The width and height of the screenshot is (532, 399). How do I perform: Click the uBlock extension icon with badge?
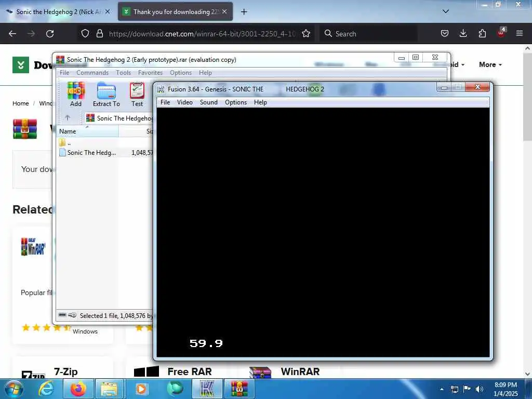501,33
